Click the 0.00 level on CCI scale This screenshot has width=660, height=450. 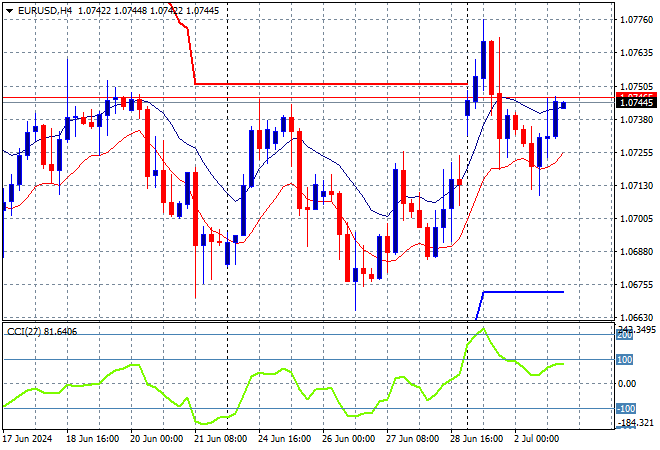pos(627,383)
